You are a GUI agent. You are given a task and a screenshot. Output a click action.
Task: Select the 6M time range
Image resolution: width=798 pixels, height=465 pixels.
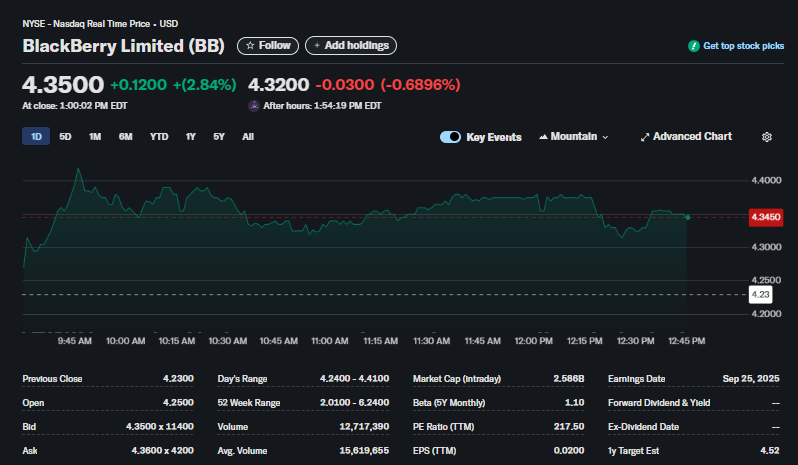[126, 136]
